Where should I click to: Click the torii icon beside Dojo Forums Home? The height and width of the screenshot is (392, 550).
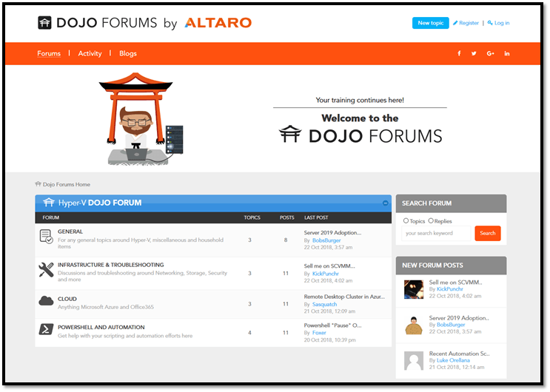[x=38, y=184]
